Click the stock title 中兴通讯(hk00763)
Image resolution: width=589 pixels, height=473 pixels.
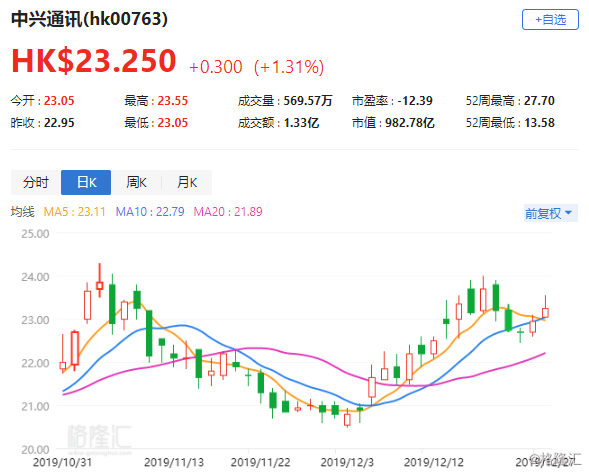coord(89,19)
